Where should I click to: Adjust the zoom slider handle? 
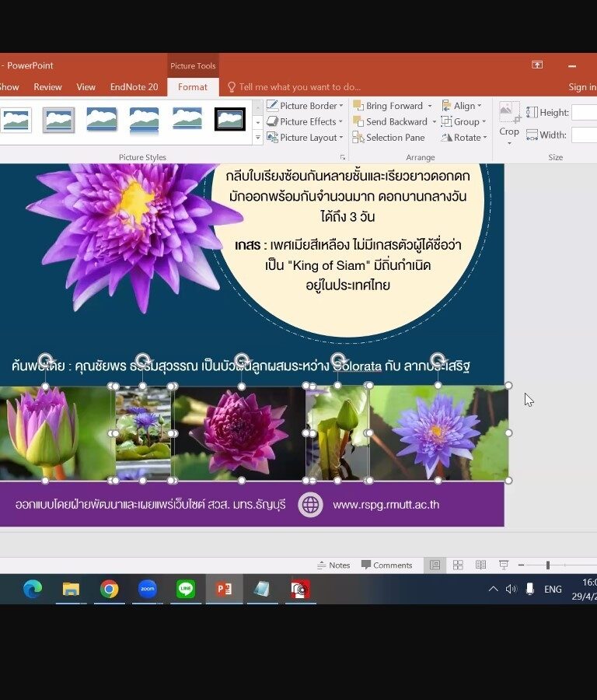click(547, 565)
